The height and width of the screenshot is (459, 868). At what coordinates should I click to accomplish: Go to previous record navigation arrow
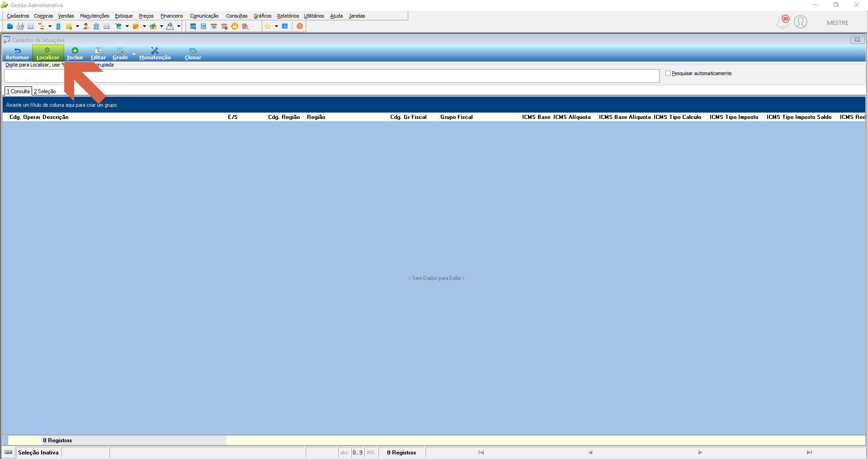click(590, 452)
